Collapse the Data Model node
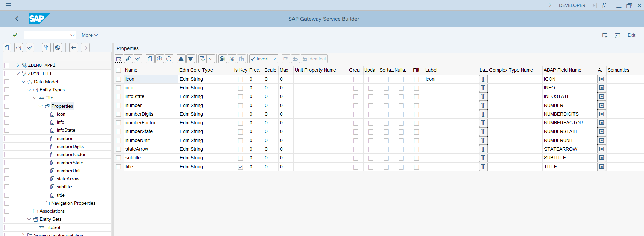The height and width of the screenshot is (236, 644). [x=23, y=82]
